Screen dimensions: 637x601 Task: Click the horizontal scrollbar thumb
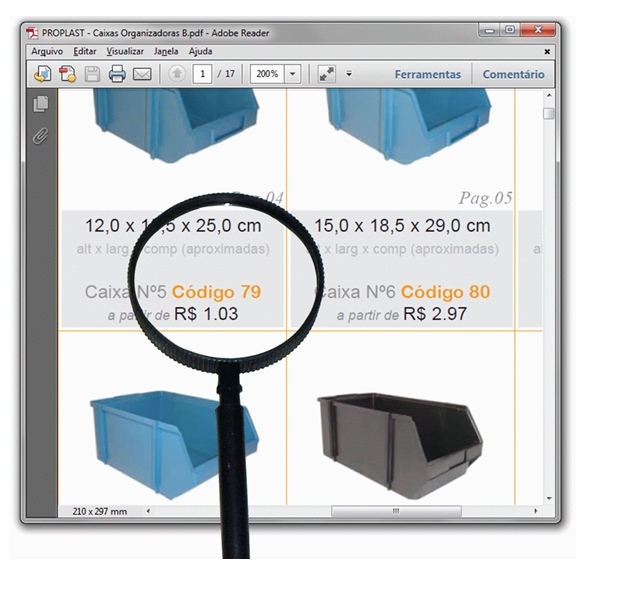pos(396,511)
